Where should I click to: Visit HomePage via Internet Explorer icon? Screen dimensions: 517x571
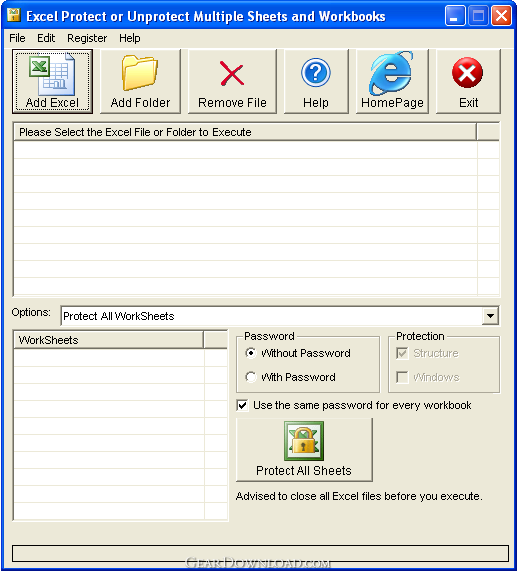pos(392,82)
